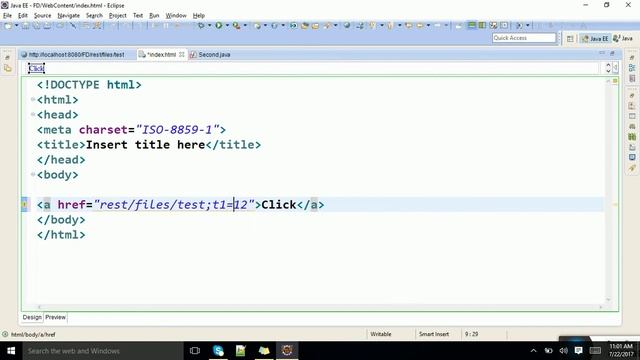Click the green Run button in toolbar

coord(219,25)
